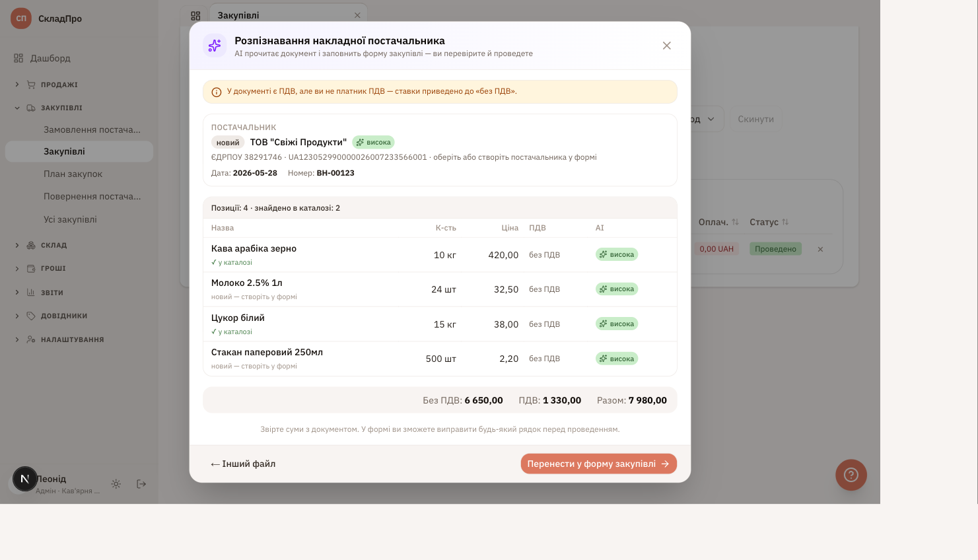Open the partially hidden filter dropdown chevron

coord(711,119)
